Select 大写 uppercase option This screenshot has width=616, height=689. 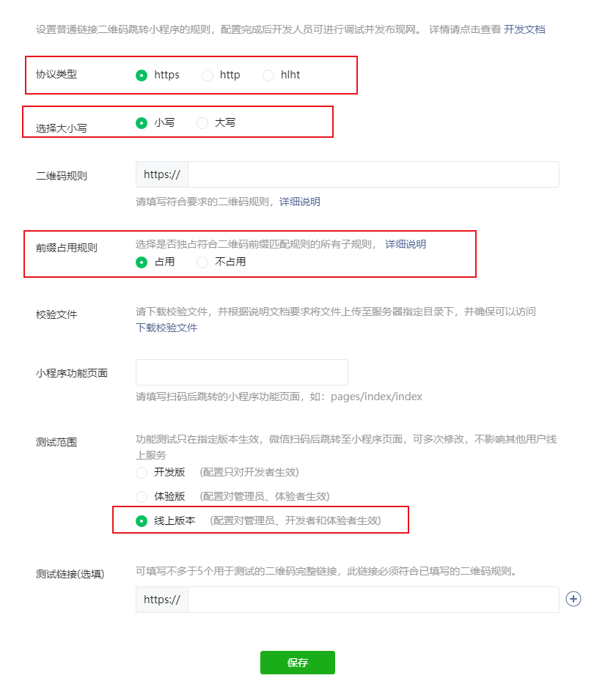[x=202, y=123]
